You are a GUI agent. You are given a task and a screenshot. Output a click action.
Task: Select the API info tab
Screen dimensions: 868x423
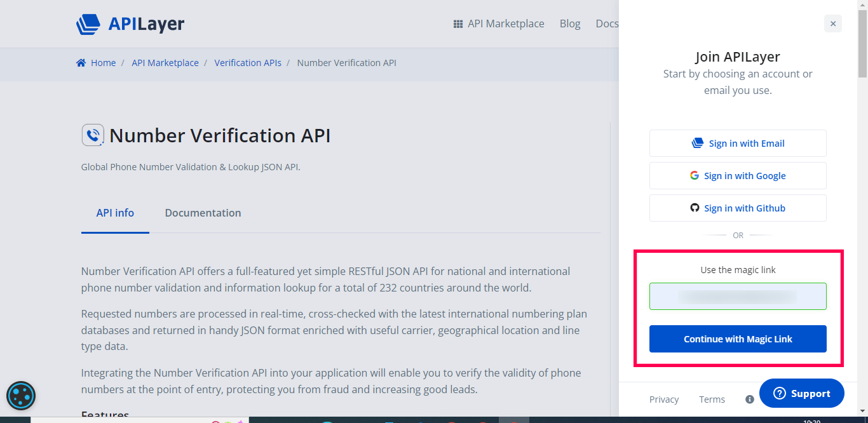coord(115,213)
